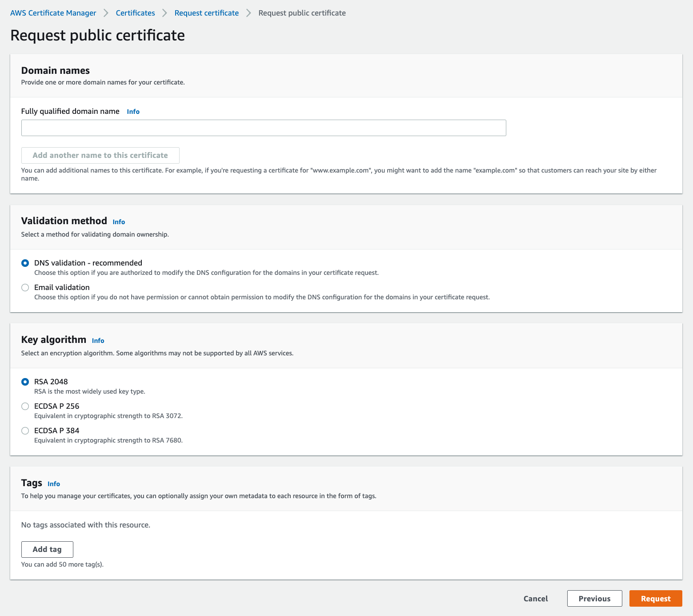Click the Fully qualified domain name field

pyautogui.click(x=263, y=128)
